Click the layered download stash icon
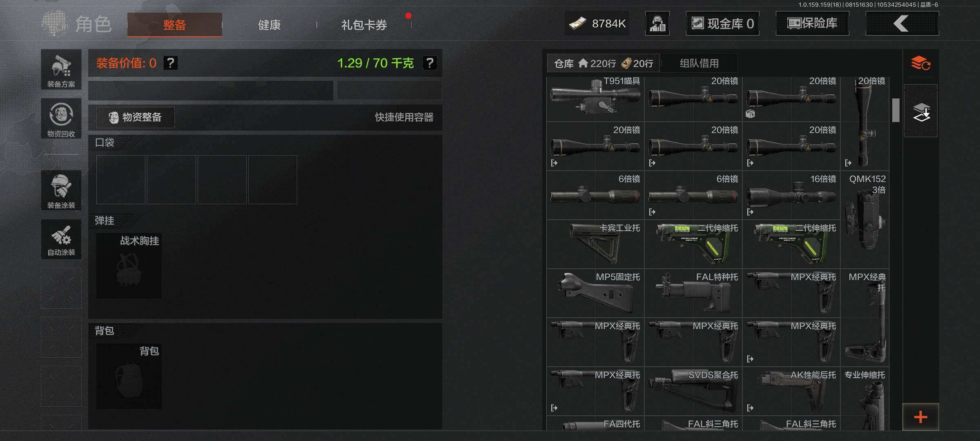The height and width of the screenshot is (441, 980). click(x=921, y=111)
